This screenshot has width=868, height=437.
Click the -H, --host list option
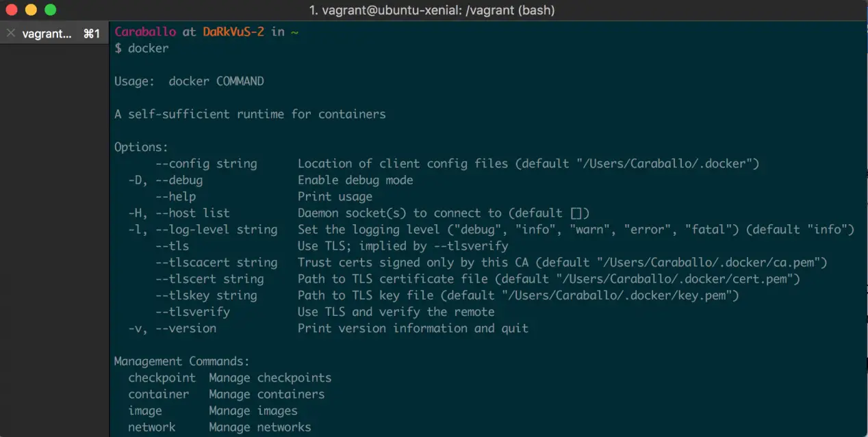tap(179, 213)
